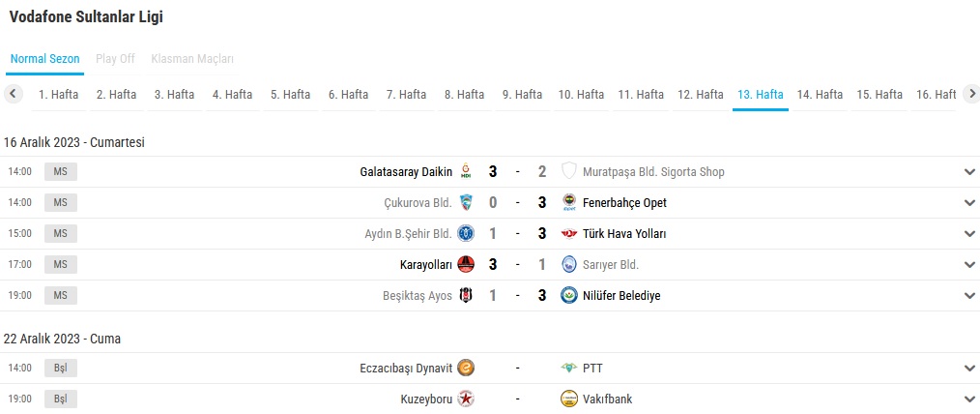
Task: Switch to the Play Off tab
Action: [x=115, y=59]
